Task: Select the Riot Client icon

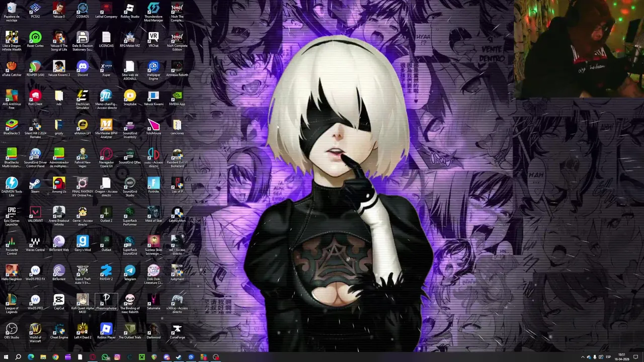Action: (35, 98)
